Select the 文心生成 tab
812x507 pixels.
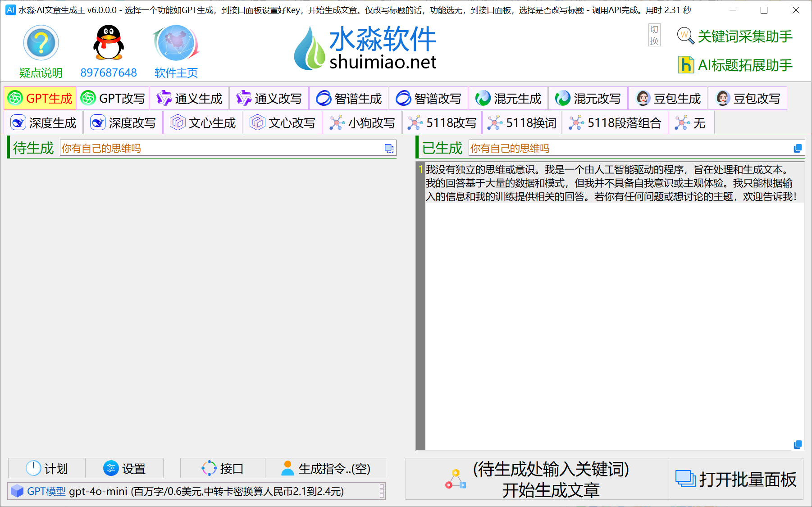click(x=203, y=123)
